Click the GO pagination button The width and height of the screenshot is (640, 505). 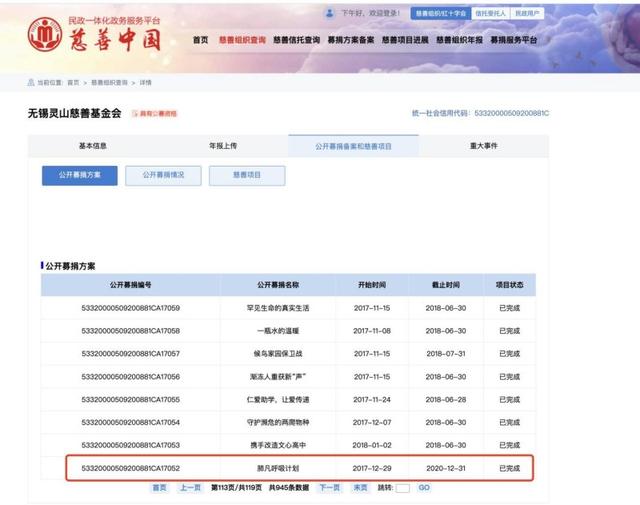click(424, 488)
